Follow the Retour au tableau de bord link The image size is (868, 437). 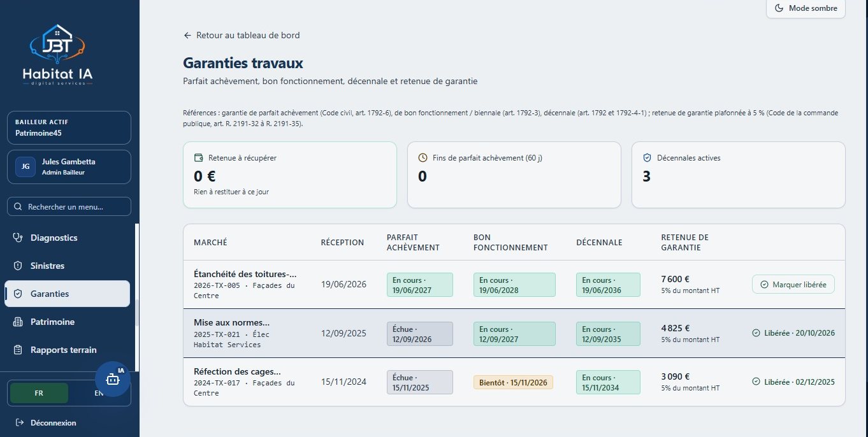tap(242, 35)
